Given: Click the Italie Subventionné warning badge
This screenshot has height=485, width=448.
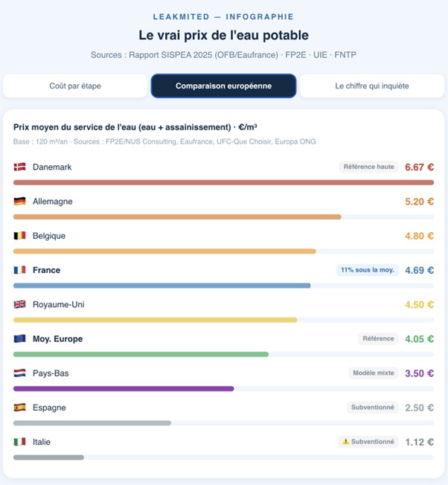Looking at the screenshot, I should (368, 442).
